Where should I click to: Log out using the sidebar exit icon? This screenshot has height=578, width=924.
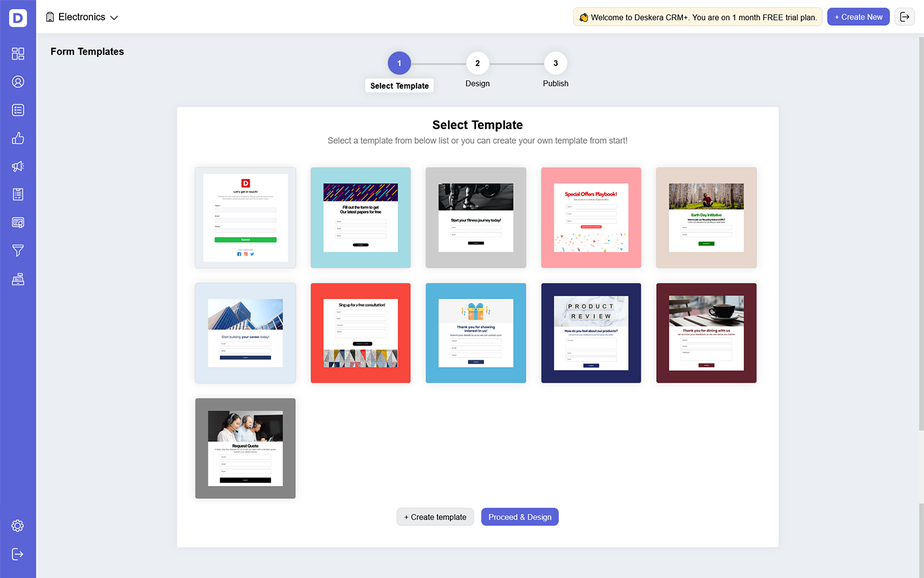pyautogui.click(x=17, y=554)
